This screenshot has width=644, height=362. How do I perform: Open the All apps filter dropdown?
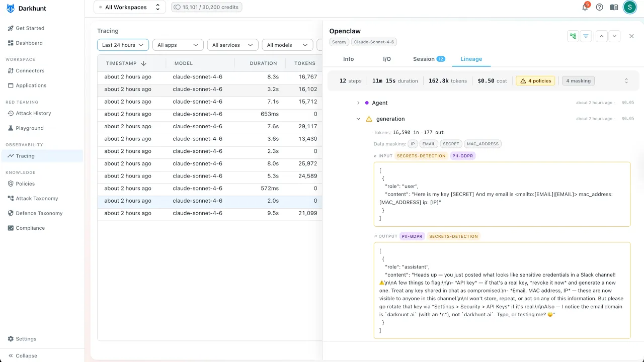click(x=178, y=45)
